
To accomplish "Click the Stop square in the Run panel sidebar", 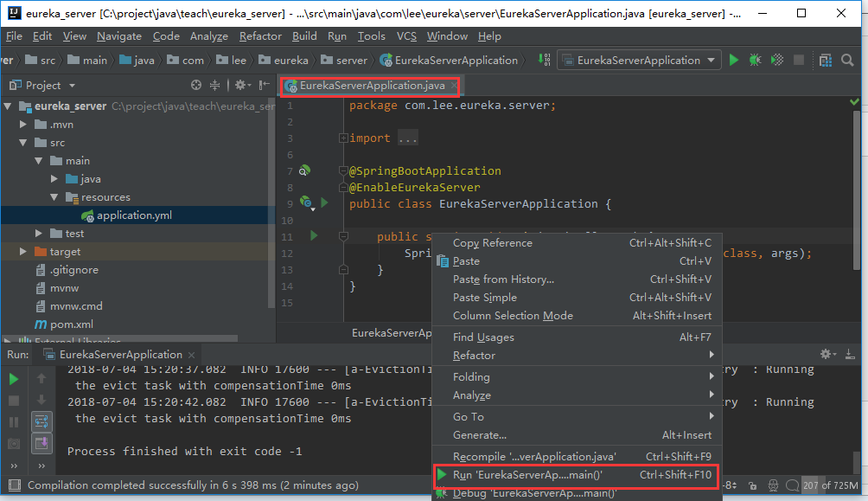I will (14, 401).
